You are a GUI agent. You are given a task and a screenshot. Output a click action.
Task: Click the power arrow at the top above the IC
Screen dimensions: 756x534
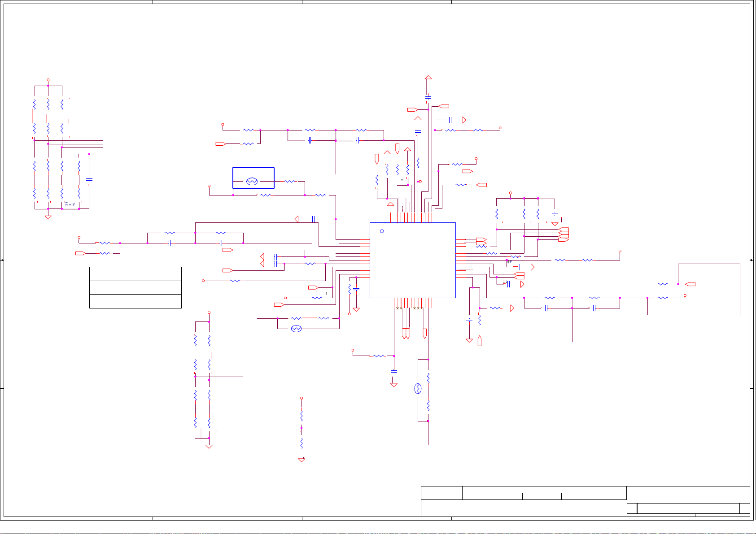coord(428,78)
